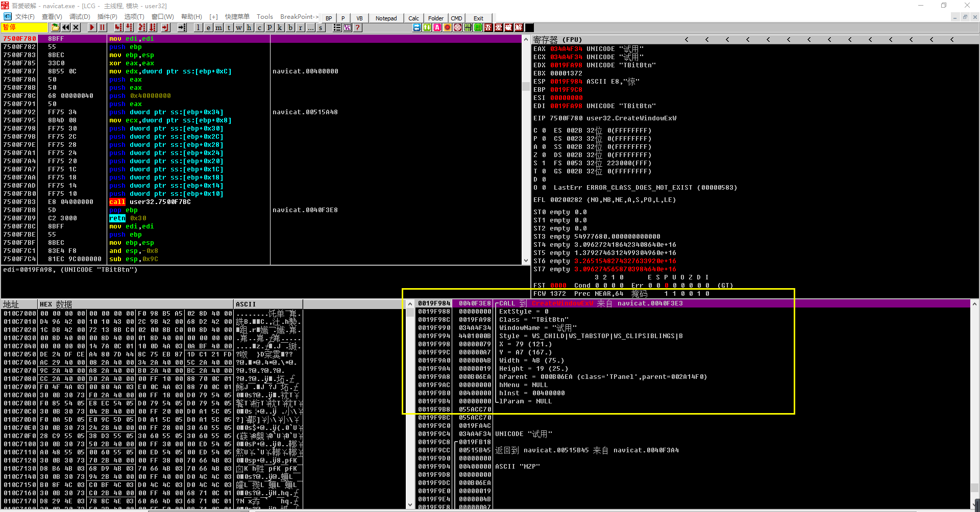Screen dimensions: 980x512
Task: Launch Calc from the toolbar
Action: coord(414,18)
